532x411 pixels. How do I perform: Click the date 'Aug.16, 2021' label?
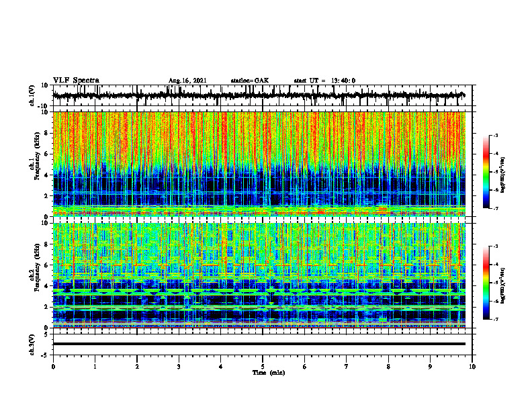coord(187,81)
